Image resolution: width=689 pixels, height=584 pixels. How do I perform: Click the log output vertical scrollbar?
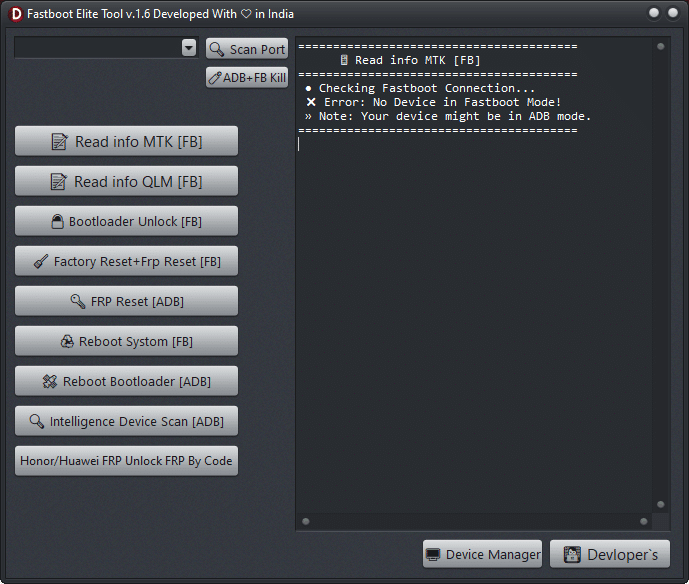coord(660,275)
